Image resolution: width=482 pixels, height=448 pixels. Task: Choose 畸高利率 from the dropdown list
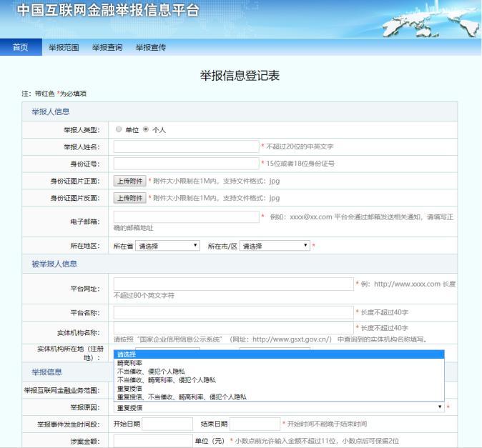coord(129,363)
